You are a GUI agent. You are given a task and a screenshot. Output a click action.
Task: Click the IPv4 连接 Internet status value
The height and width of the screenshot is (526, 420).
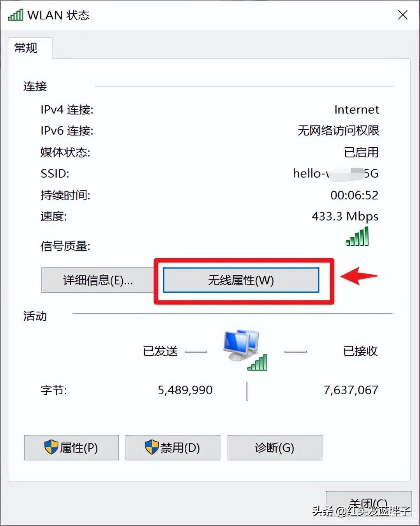click(356, 109)
